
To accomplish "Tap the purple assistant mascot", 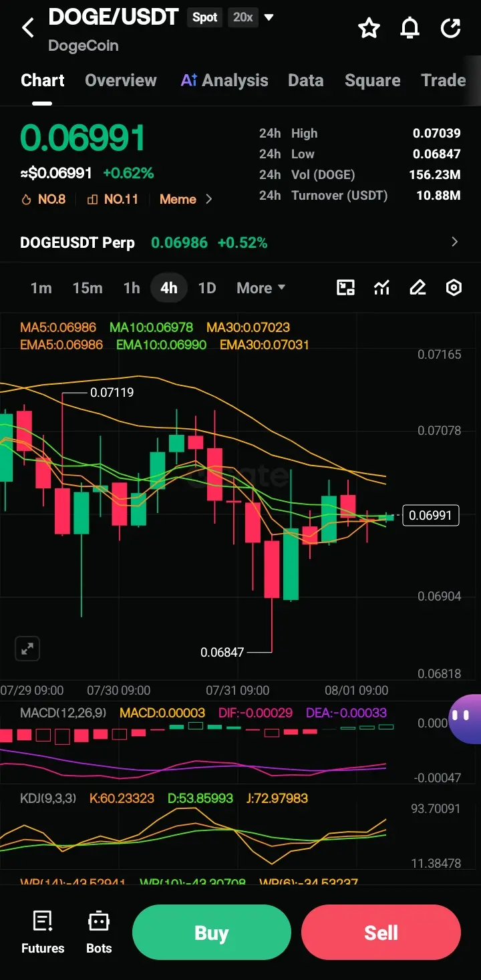I will coord(465,718).
